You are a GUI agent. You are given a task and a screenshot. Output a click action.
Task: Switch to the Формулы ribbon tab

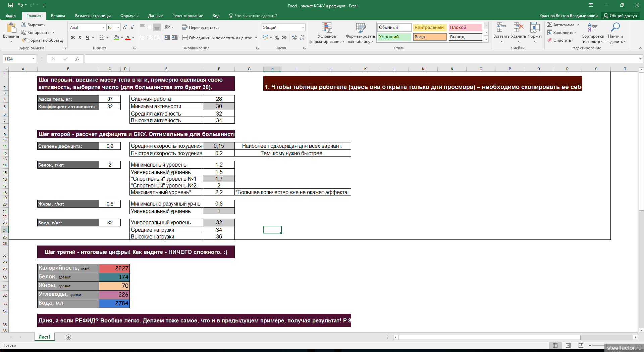129,16
